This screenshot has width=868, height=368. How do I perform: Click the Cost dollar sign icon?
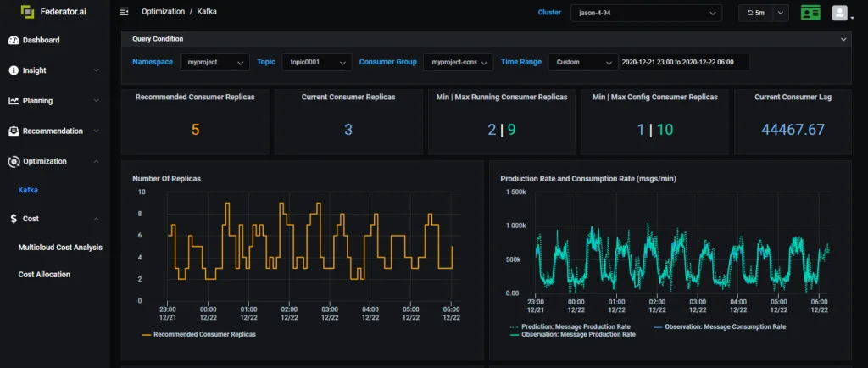pyautogui.click(x=14, y=219)
